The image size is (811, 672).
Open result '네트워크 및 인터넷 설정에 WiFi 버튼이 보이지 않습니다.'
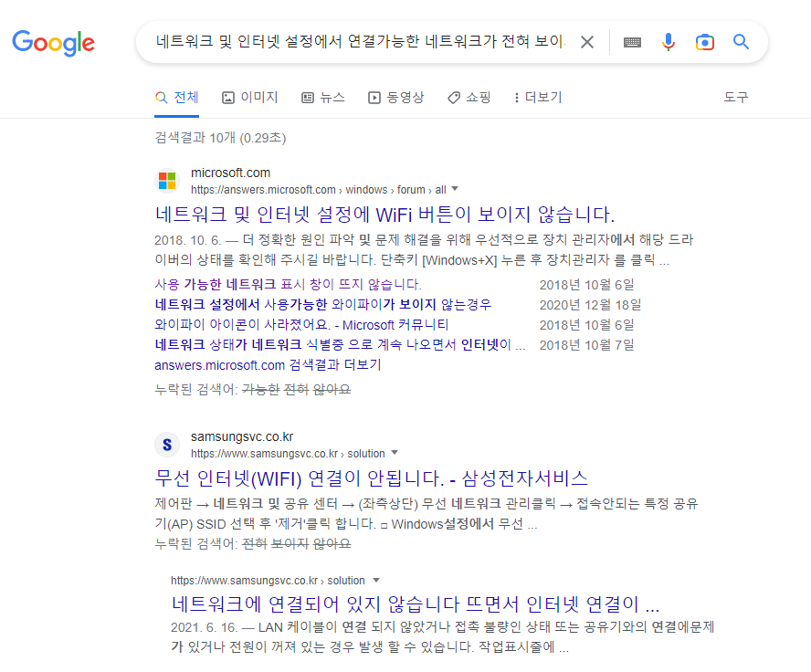click(384, 214)
